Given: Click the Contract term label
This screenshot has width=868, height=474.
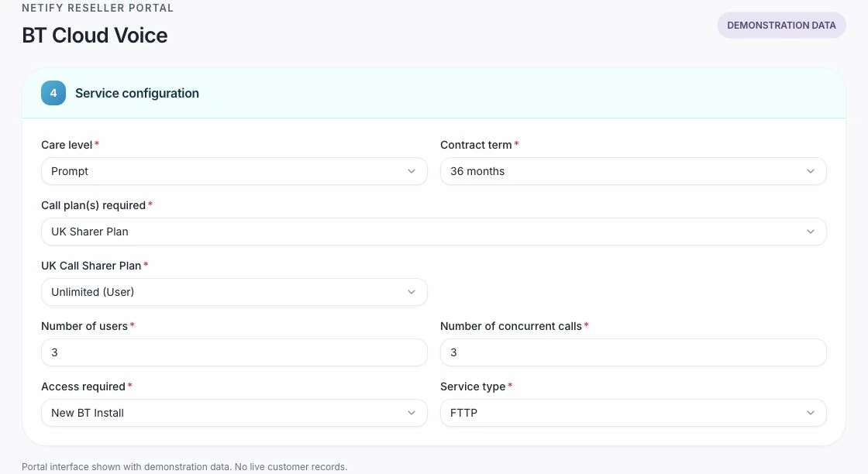Looking at the screenshot, I should point(476,145).
